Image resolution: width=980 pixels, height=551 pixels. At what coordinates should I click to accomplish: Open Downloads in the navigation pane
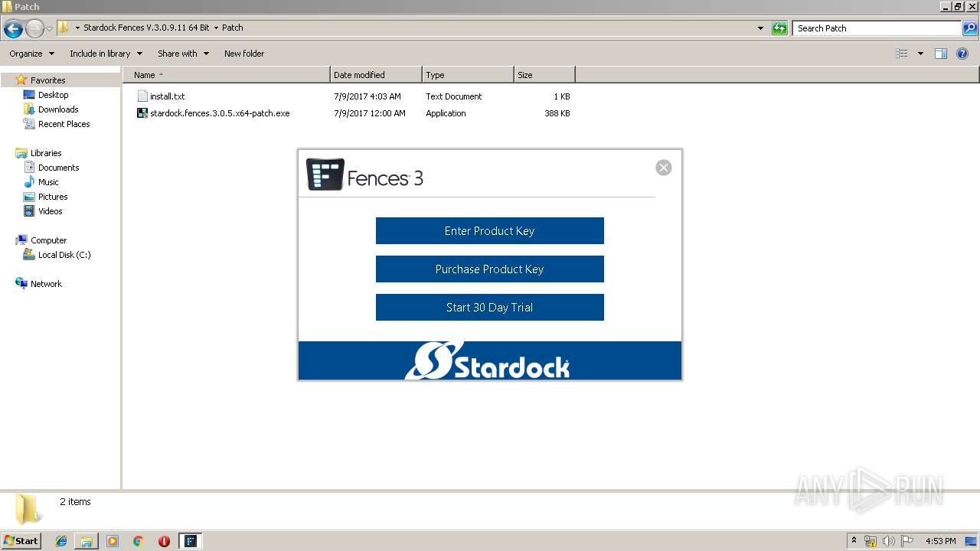click(58, 109)
